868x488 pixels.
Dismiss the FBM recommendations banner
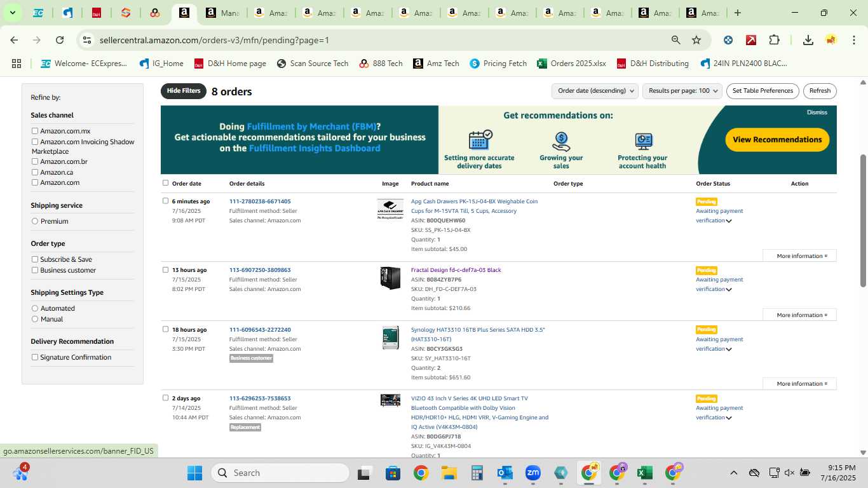tap(817, 112)
